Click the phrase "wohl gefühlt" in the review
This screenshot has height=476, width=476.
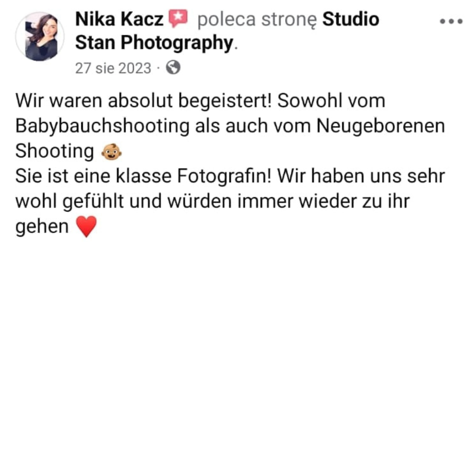click(70, 201)
